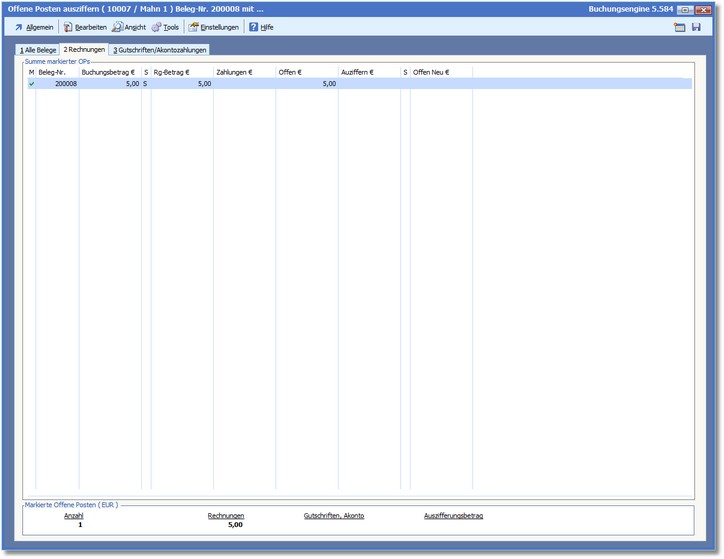Click the Ansicht magnifier icon
Screen dimensions: 724x559
[x=117, y=27]
